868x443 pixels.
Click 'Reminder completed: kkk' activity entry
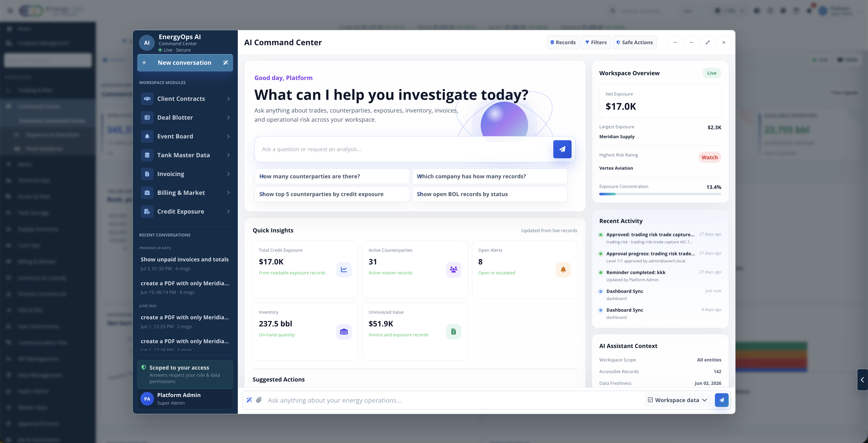pos(660,276)
